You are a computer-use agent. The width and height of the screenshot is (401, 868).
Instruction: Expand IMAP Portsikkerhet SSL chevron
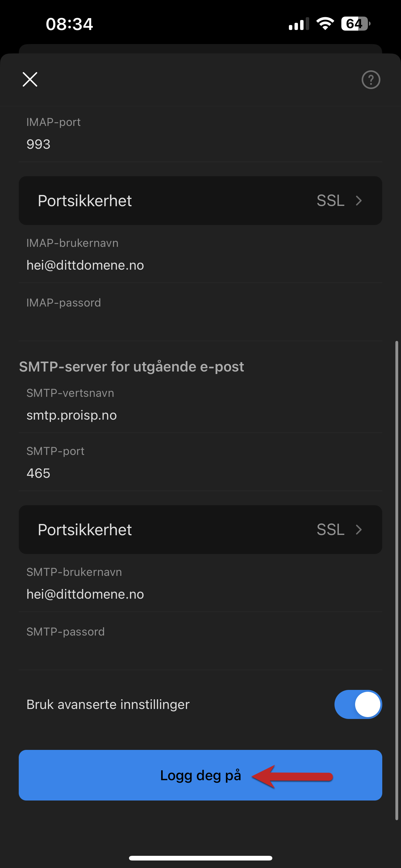[359, 201]
